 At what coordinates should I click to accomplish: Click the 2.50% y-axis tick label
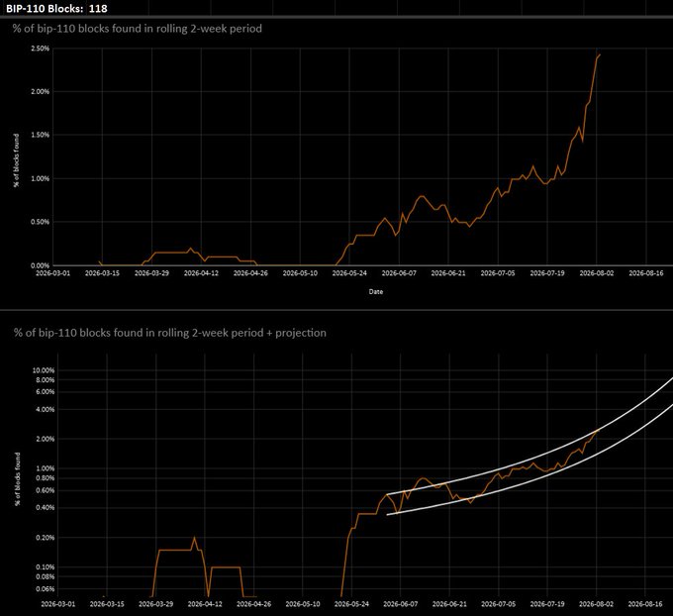(x=40, y=49)
